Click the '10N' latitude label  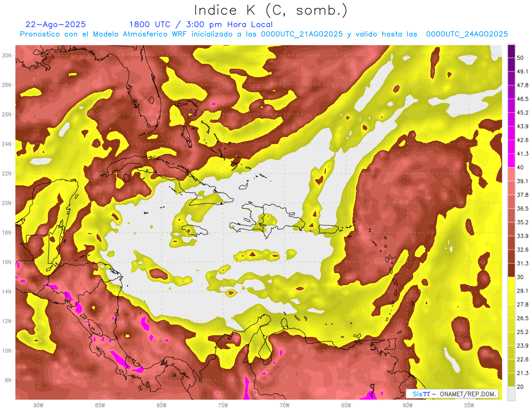tap(7, 351)
